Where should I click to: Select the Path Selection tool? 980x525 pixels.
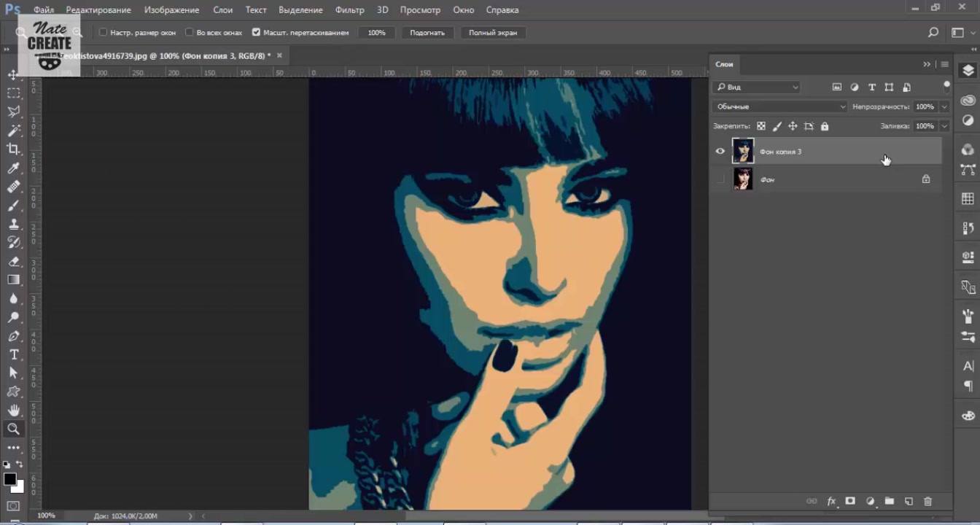[14, 373]
